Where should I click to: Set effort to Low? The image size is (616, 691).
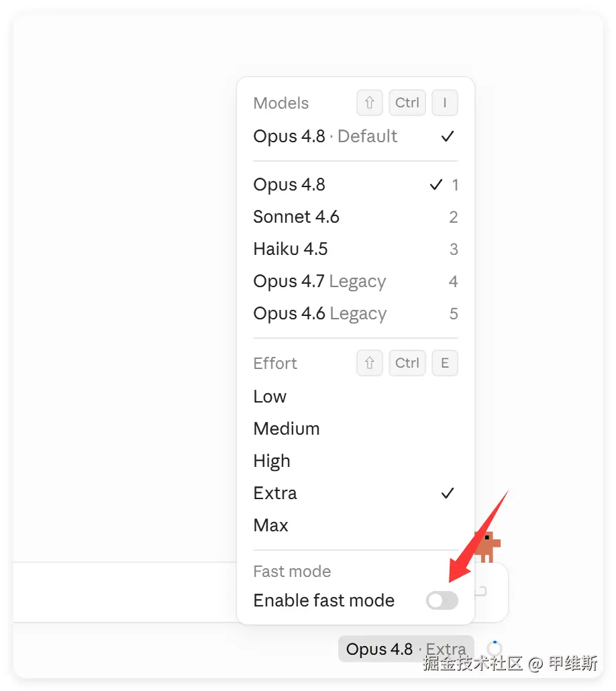tap(356, 396)
